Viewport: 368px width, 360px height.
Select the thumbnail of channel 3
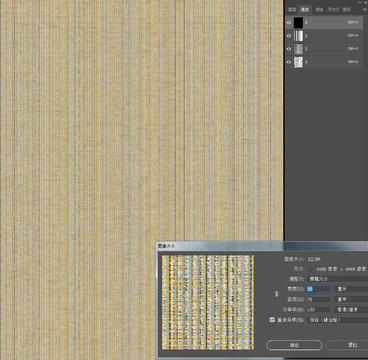click(298, 62)
